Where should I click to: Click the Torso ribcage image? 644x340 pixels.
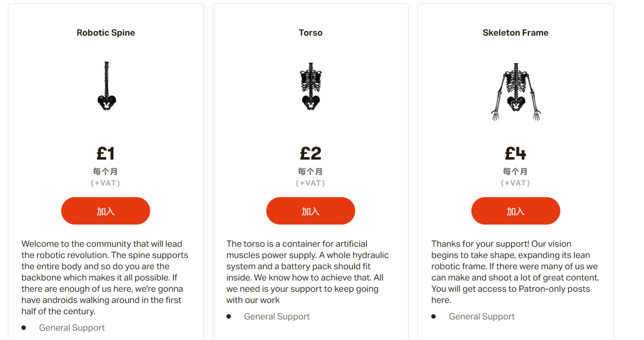[x=311, y=86]
